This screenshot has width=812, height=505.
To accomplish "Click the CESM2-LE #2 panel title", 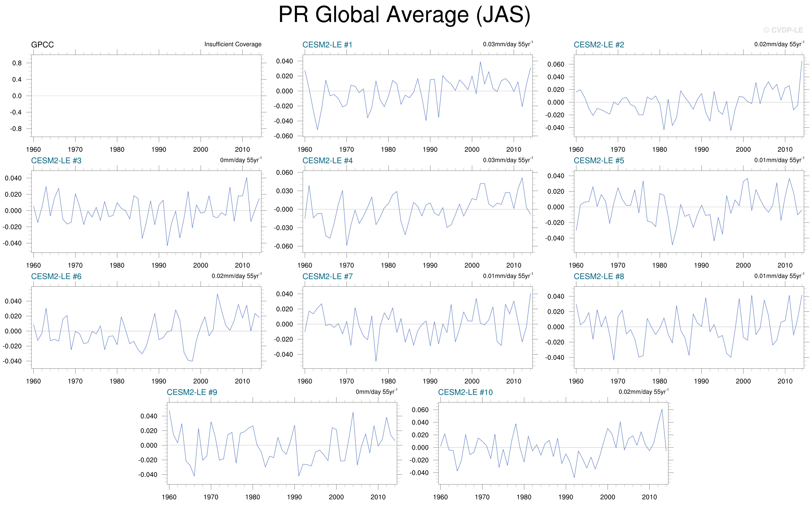I will point(599,45).
